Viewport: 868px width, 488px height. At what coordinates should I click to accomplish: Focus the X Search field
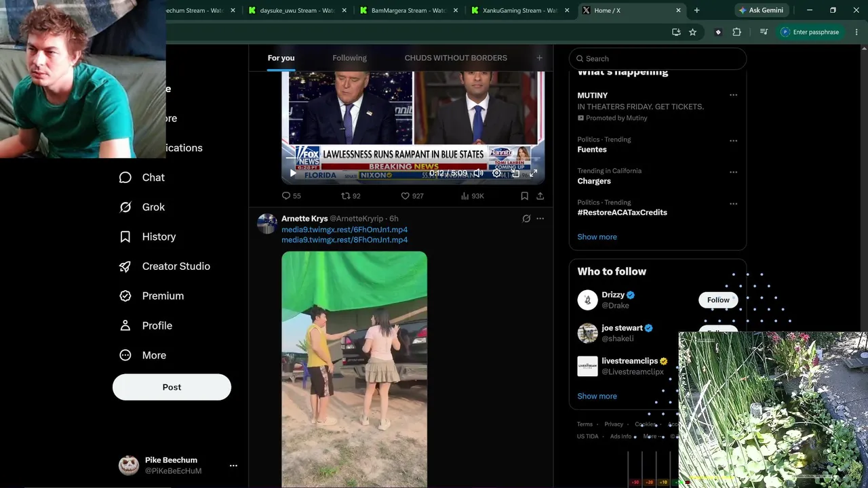click(658, 59)
